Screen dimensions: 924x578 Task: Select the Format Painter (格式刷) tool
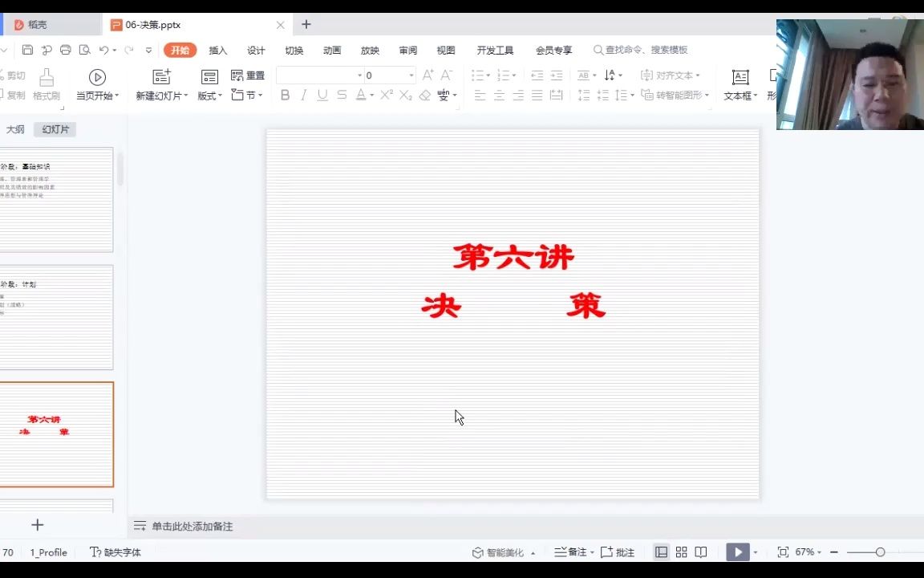pyautogui.click(x=46, y=83)
